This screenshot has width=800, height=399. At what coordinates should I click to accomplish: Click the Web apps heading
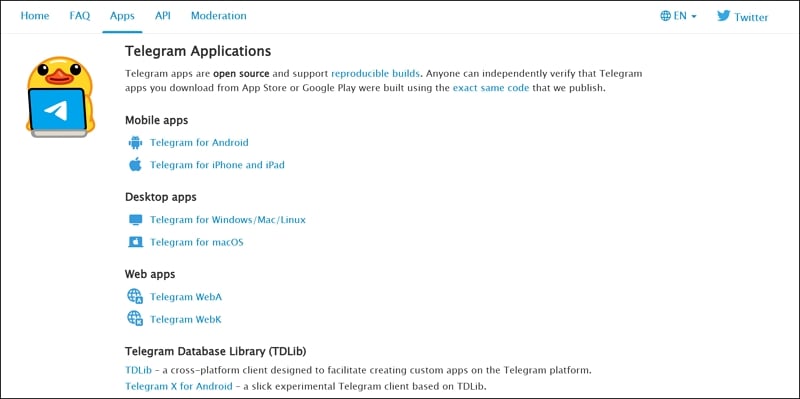[150, 274]
